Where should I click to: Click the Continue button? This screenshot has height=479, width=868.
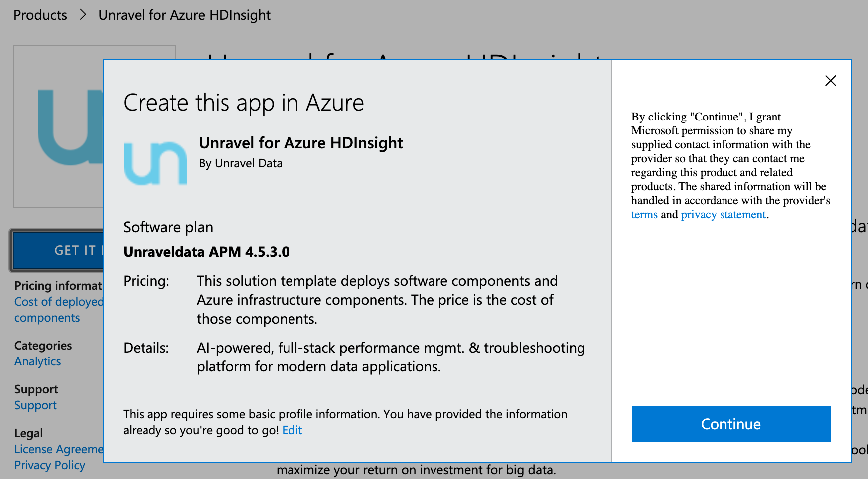click(x=731, y=424)
